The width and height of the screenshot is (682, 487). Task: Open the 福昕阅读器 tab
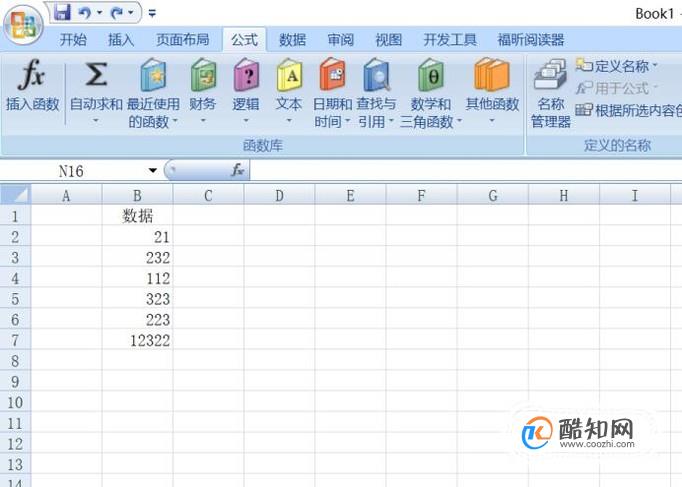pos(531,40)
